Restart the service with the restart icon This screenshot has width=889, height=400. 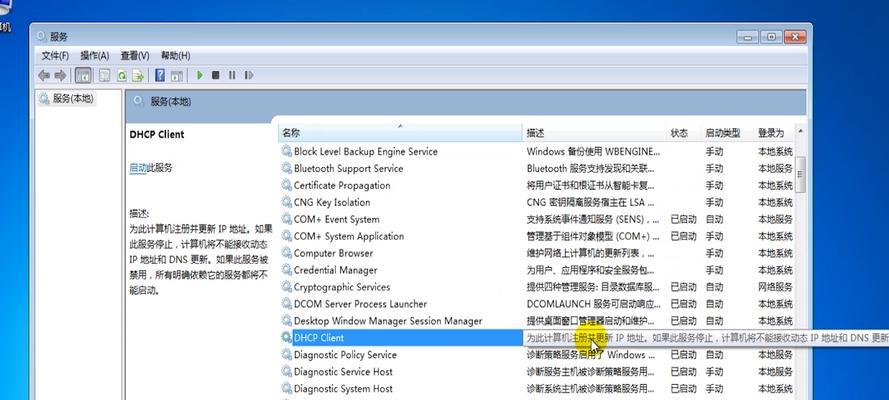(x=248, y=75)
